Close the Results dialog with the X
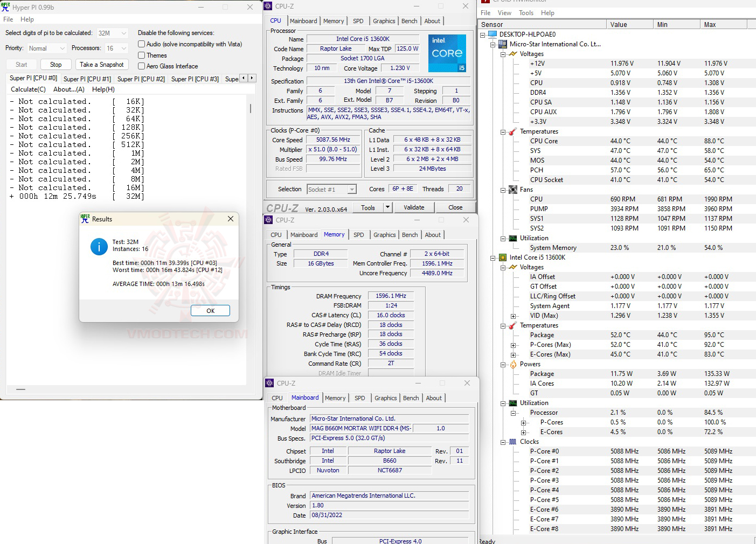 [x=231, y=219]
